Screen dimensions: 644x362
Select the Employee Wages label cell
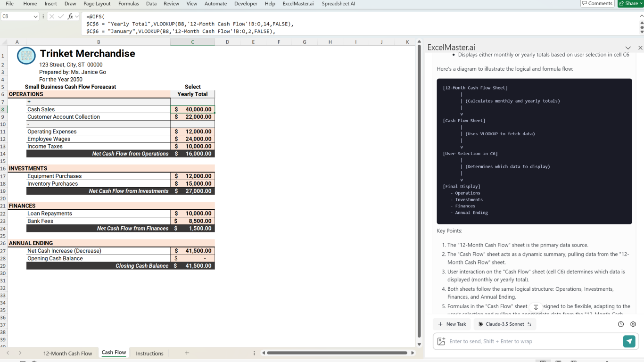click(99, 139)
